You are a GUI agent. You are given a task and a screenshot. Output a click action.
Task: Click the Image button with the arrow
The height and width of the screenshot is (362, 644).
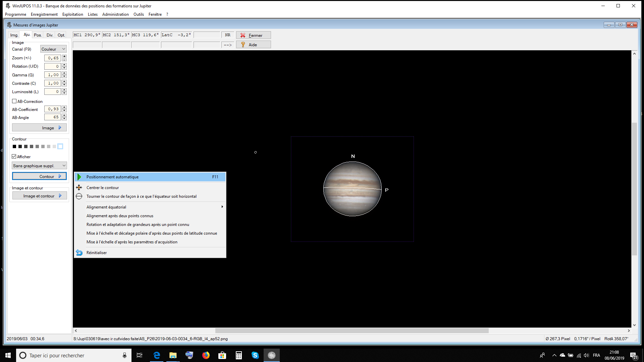(39, 128)
